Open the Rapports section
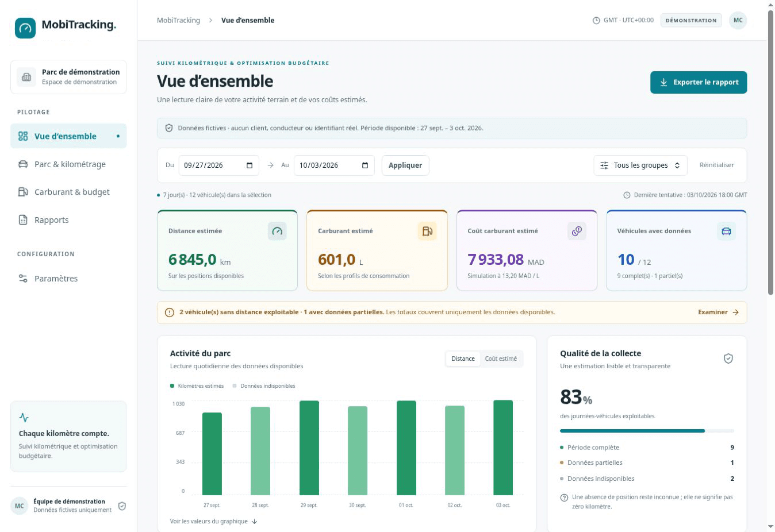Screen dimensions: 775x532 tap(68, 220)
